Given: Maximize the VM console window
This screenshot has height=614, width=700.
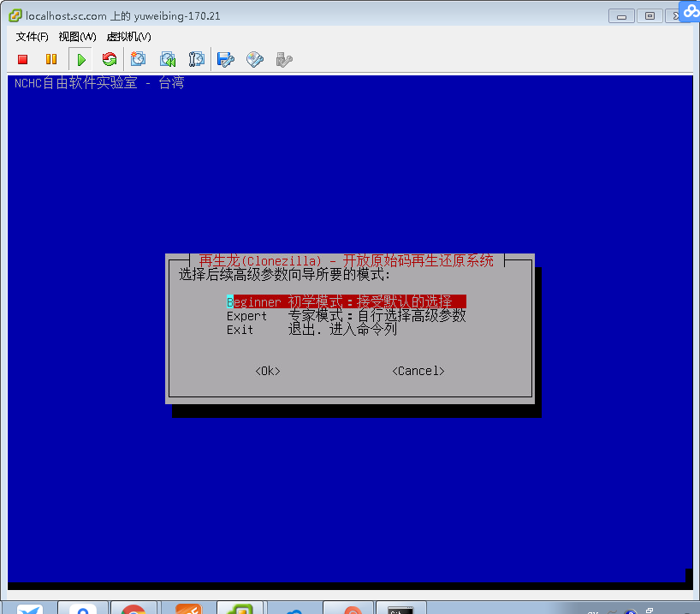Looking at the screenshot, I should tap(650, 16).
